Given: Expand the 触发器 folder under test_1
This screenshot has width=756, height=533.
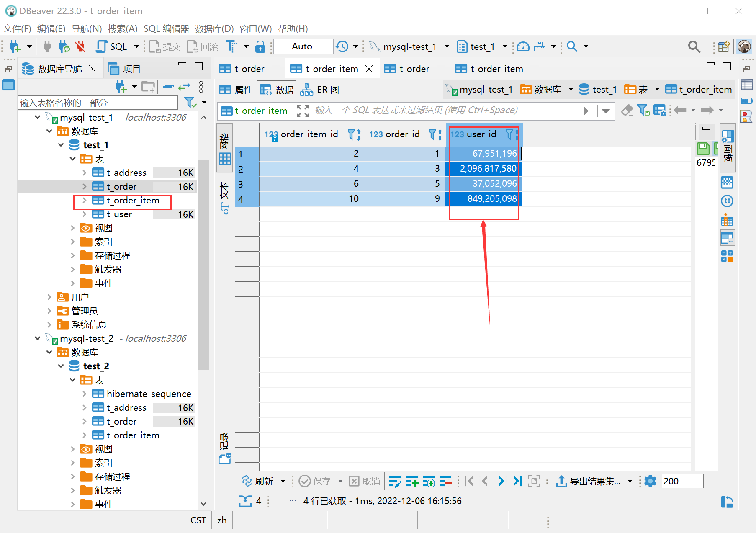Looking at the screenshot, I should pyautogui.click(x=73, y=269).
